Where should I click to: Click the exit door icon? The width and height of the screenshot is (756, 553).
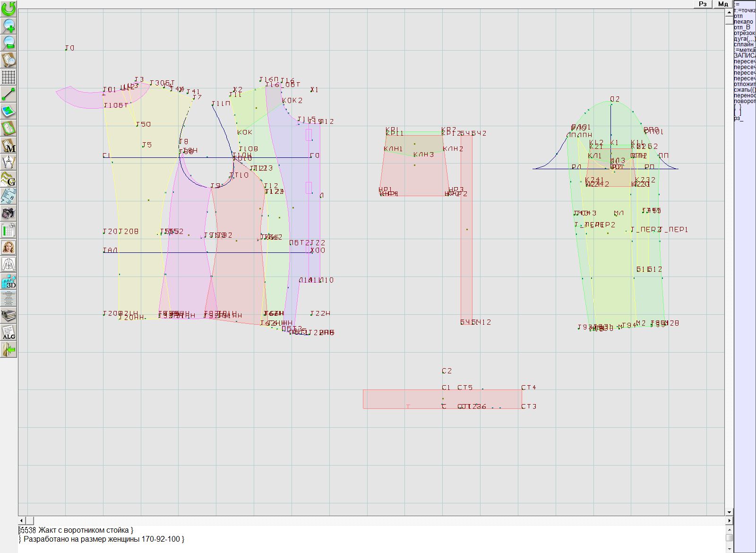(x=9, y=350)
